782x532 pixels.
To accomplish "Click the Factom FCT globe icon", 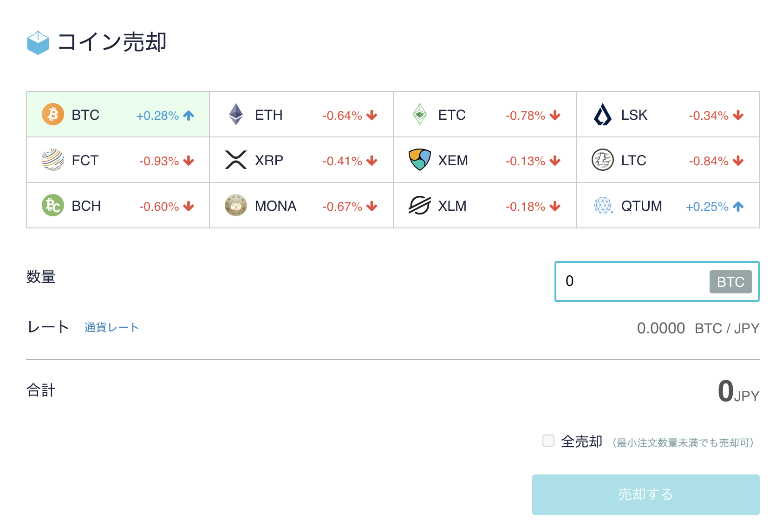I will (x=53, y=160).
